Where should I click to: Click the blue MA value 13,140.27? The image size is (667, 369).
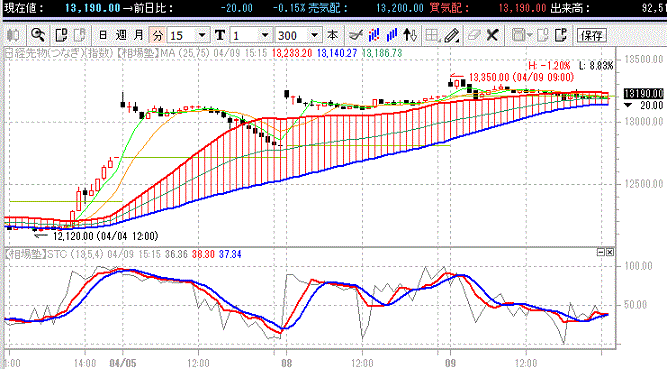(x=337, y=53)
